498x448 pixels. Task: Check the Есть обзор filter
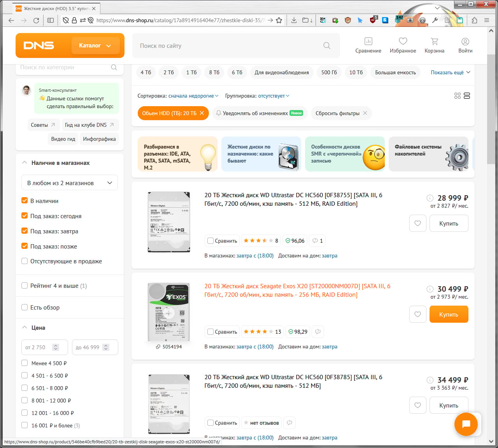[x=25, y=307]
